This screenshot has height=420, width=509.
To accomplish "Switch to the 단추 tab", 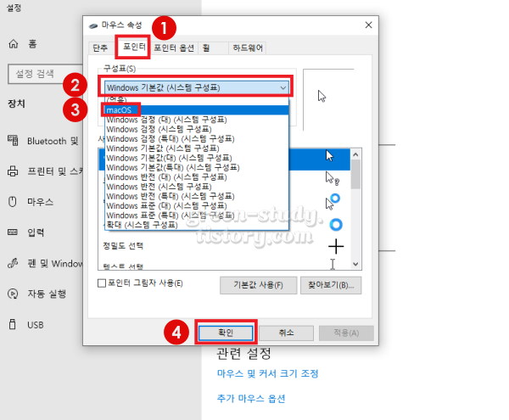I will (x=100, y=48).
